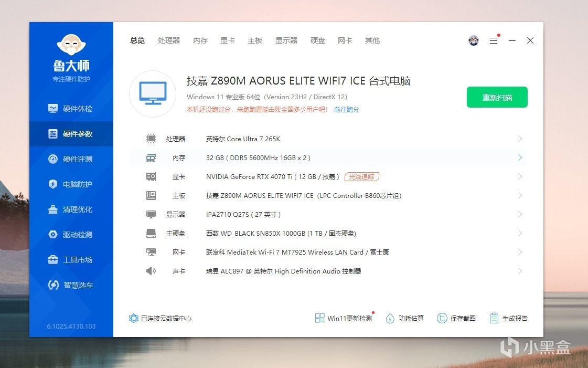Open the 工具市场 sidebar item
Viewport: 588px width, 368px height.
point(71,259)
